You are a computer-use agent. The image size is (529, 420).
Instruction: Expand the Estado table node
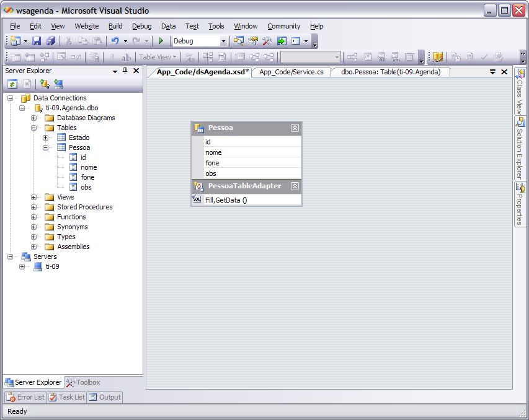[46, 138]
